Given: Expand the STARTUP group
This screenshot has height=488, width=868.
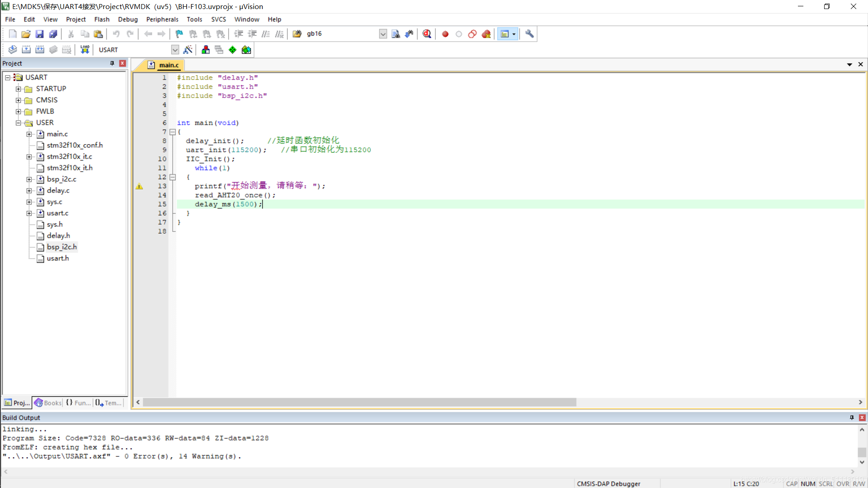Looking at the screenshot, I should [19, 89].
